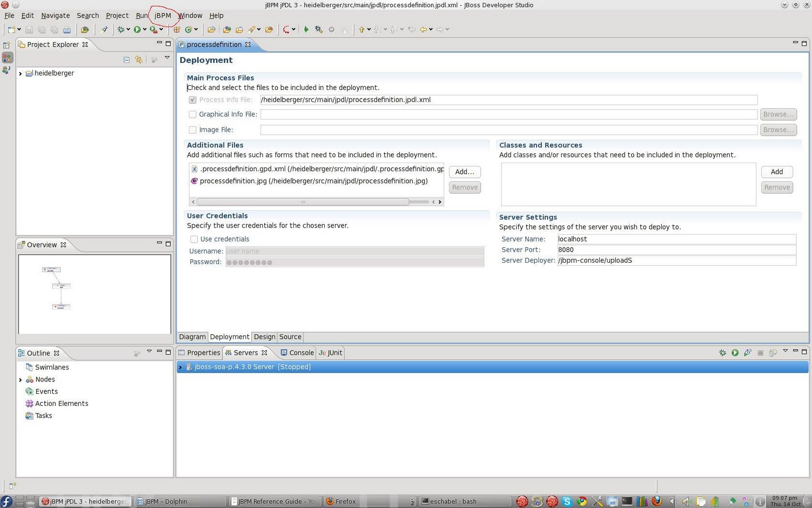This screenshot has width=812, height=508.
Task: Expand the Nodes item in the Outline
Action: (x=20, y=379)
